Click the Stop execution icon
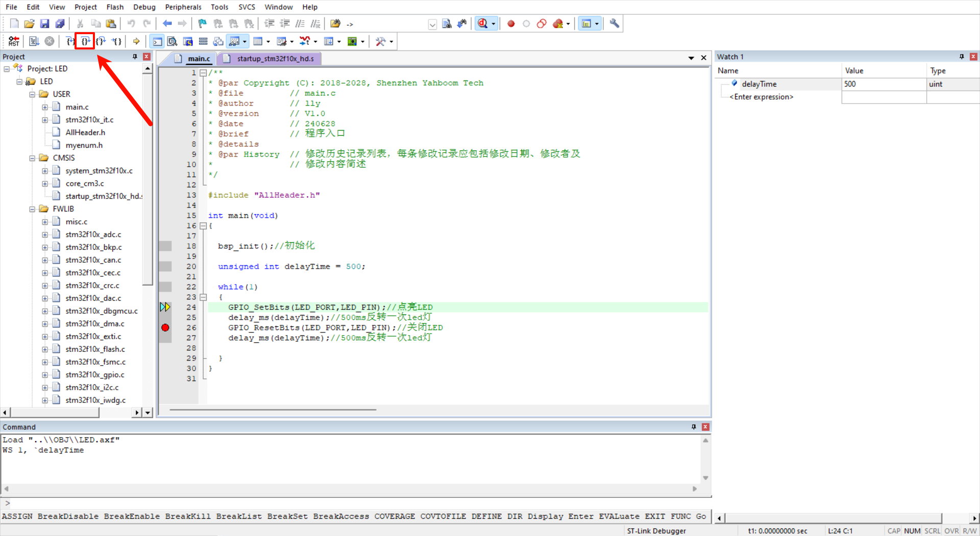Viewport: 980px width, 536px height. (50, 41)
